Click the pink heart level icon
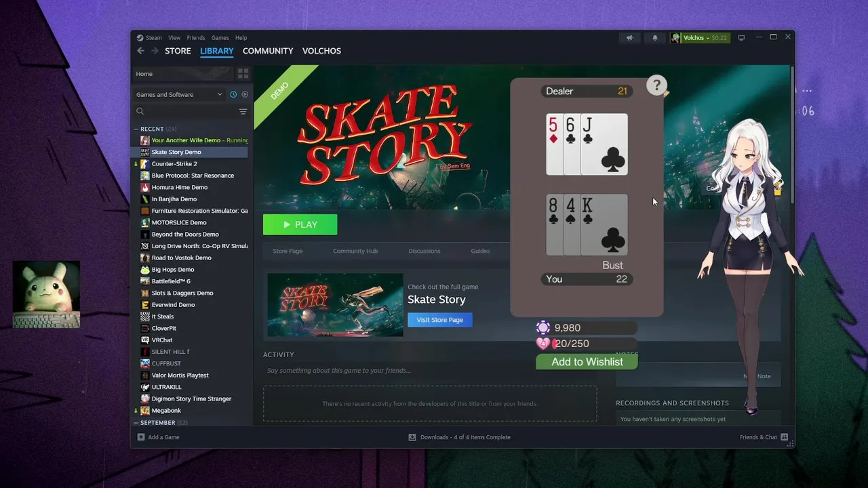 [543, 344]
